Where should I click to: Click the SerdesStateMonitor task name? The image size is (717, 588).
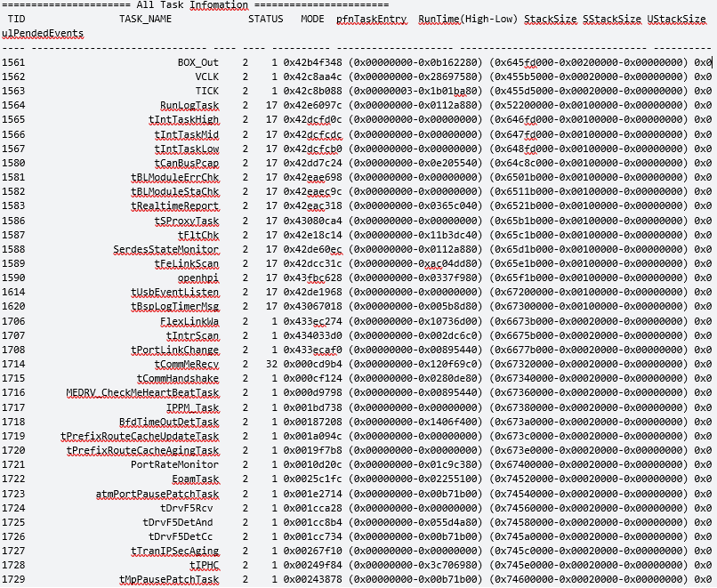tap(166, 249)
